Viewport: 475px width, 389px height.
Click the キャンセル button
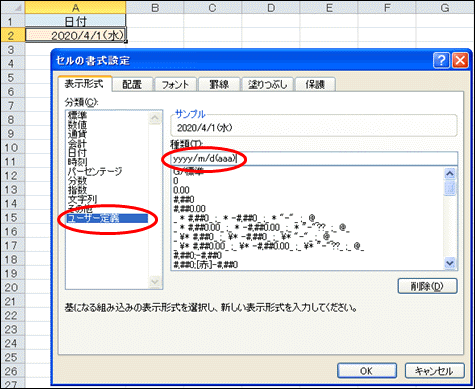click(x=434, y=371)
